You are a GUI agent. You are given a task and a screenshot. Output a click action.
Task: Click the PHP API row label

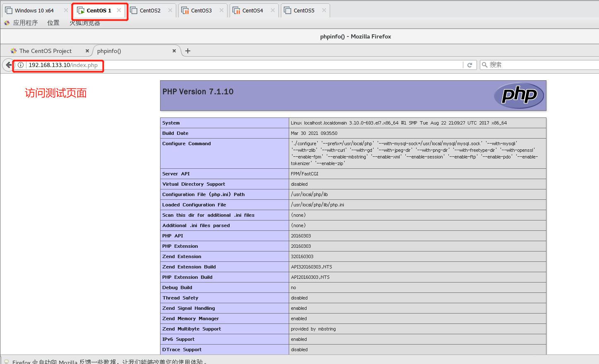pyautogui.click(x=173, y=236)
